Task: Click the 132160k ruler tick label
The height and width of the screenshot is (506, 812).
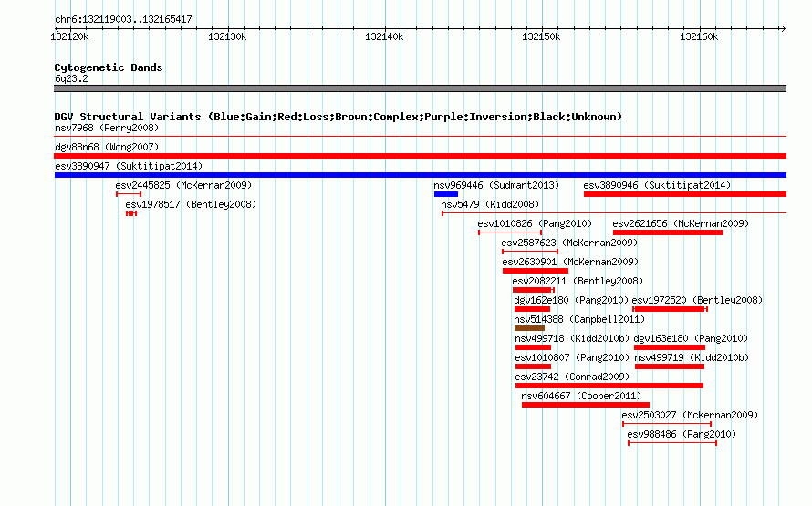Action: pos(699,36)
